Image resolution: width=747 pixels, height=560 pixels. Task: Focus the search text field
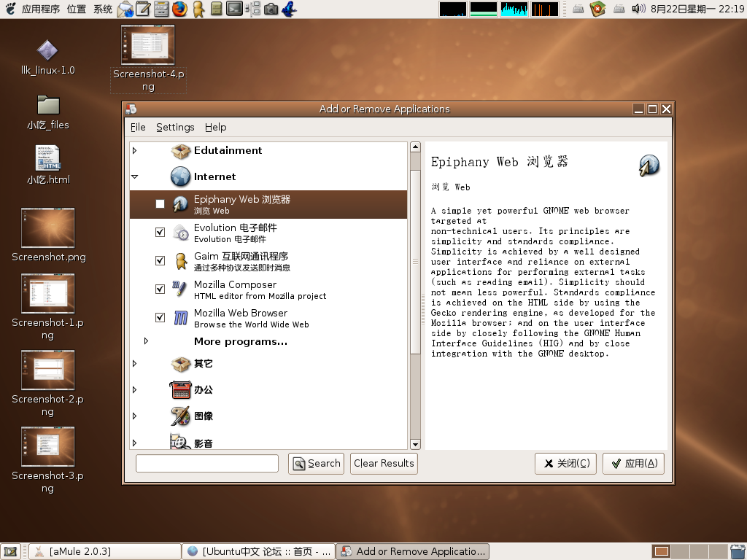point(207,463)
